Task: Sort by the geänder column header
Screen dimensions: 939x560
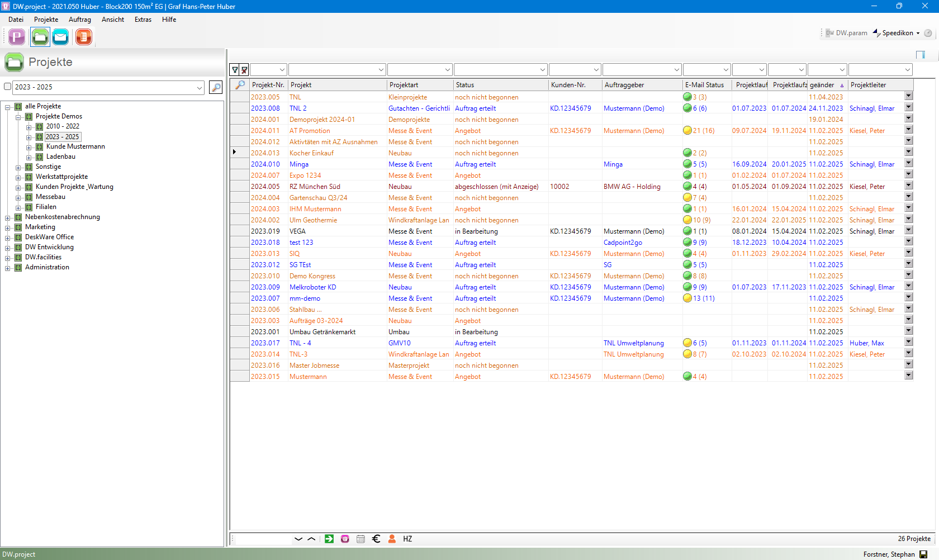Action: tap(827, 85)
